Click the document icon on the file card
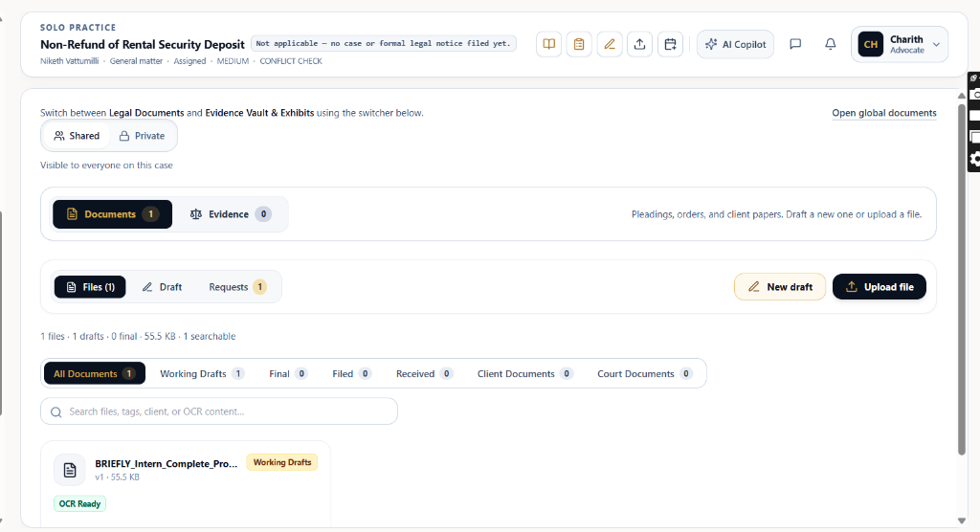The width and height of the screenshot is (980, 532). 69,470
